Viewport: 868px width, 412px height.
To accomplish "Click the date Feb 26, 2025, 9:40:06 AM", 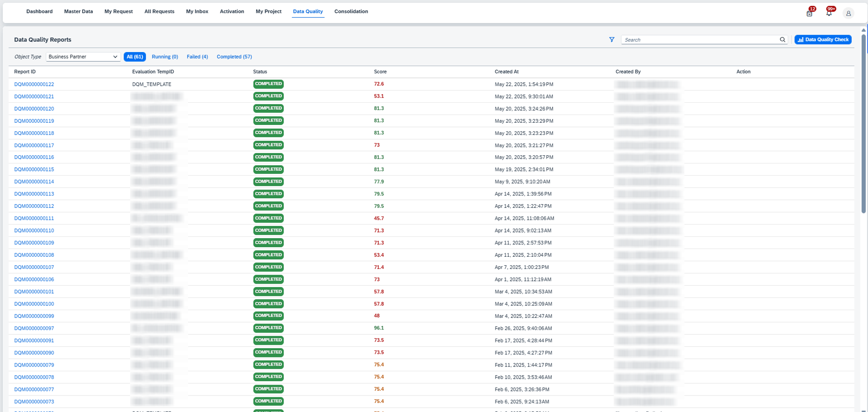I will pos(523,328).
